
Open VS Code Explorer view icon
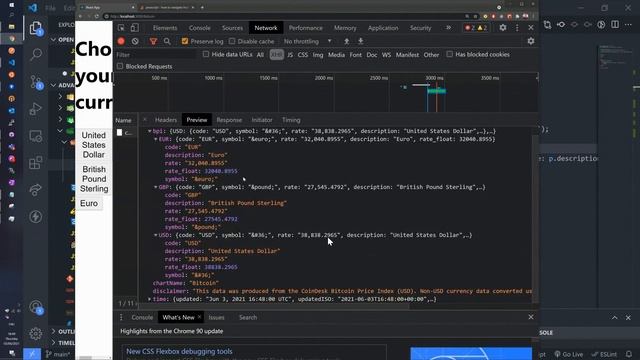36,28
